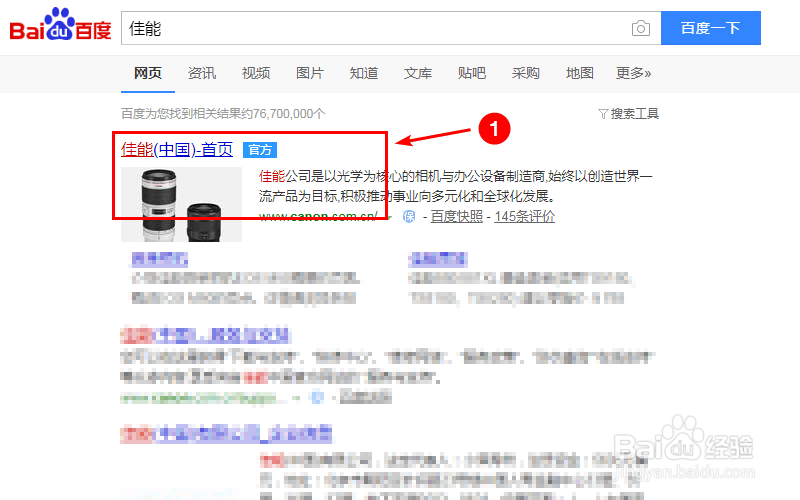Open image search with the camera icon
800x500 pixels.
pyautogui.click(x=640, y=28)
